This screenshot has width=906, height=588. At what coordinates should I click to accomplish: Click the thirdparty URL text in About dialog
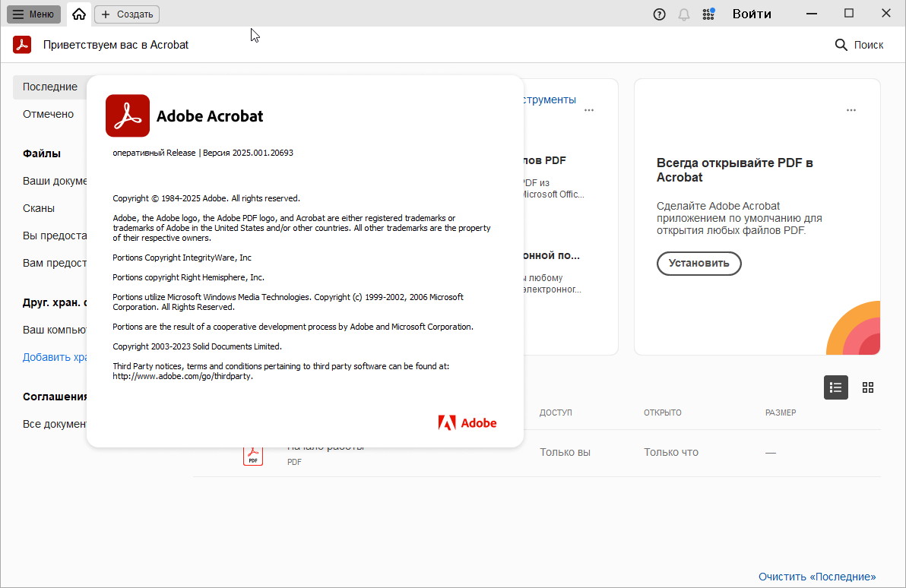(182, 376)
